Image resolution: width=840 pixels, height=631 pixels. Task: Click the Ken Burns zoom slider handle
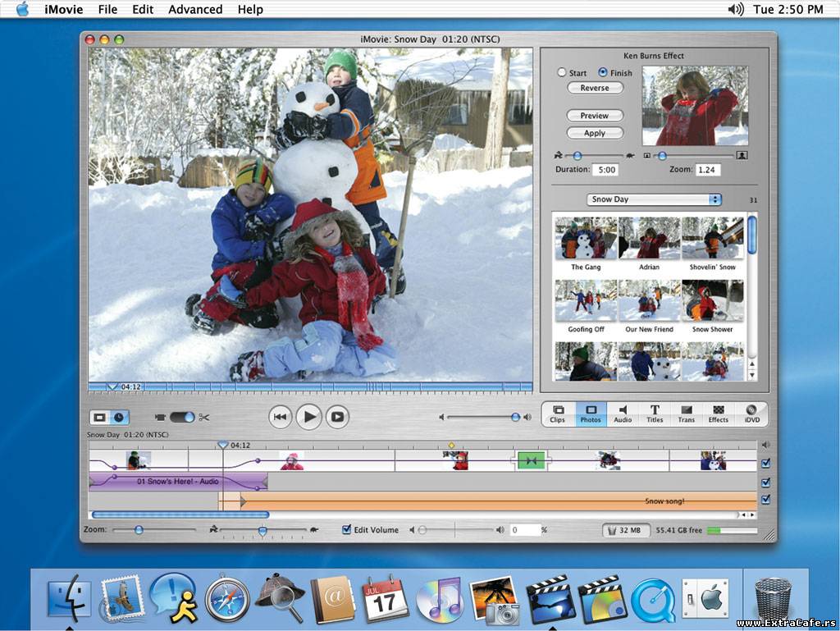(x=663, y=156)
